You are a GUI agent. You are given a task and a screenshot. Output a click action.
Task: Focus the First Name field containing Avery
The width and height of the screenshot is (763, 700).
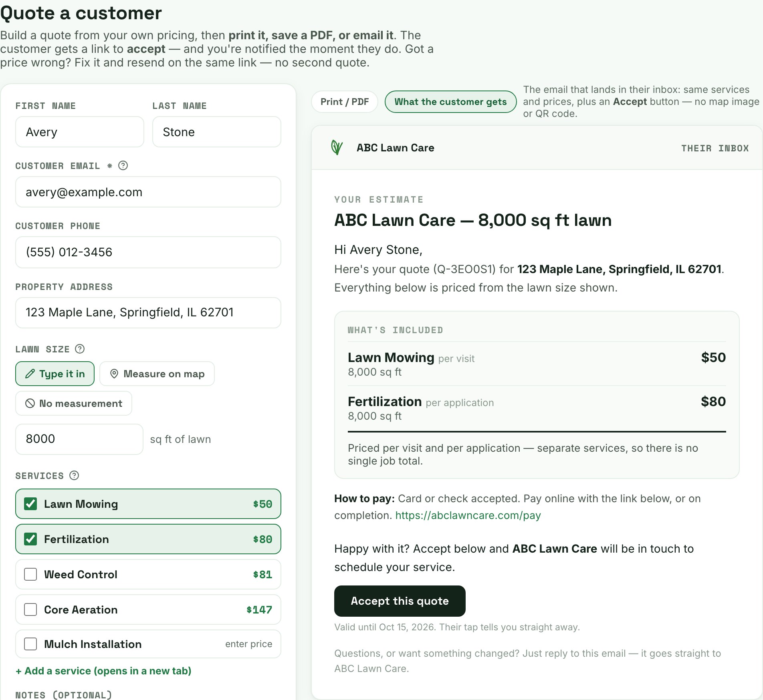[80, 132]
